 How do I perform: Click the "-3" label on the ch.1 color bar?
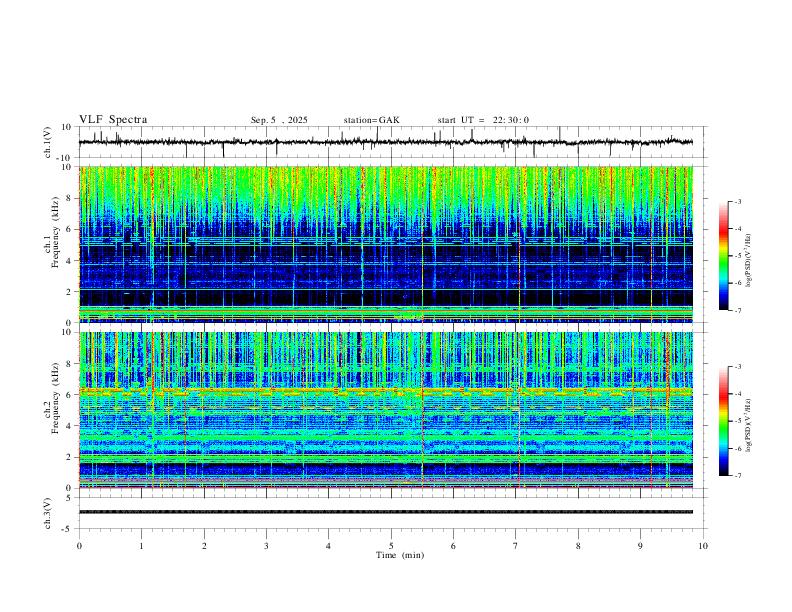737,201
